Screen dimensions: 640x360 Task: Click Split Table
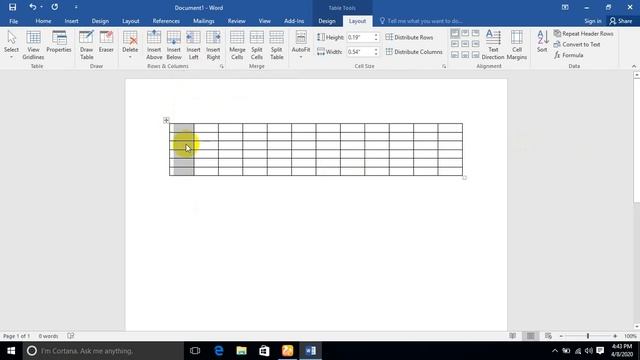(x=277, y=44)
